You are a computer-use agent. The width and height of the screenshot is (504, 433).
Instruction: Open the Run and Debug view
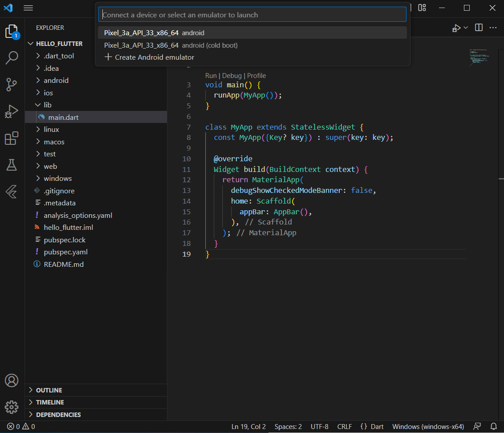[12, 111]
